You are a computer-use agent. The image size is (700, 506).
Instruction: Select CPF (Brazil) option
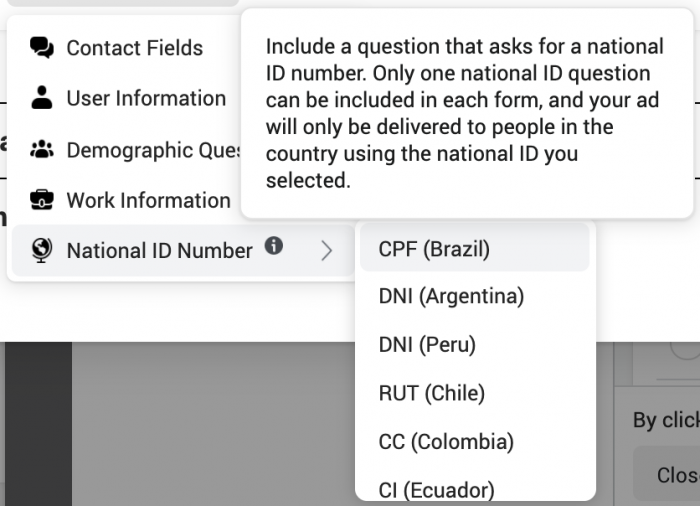[475, 248]
